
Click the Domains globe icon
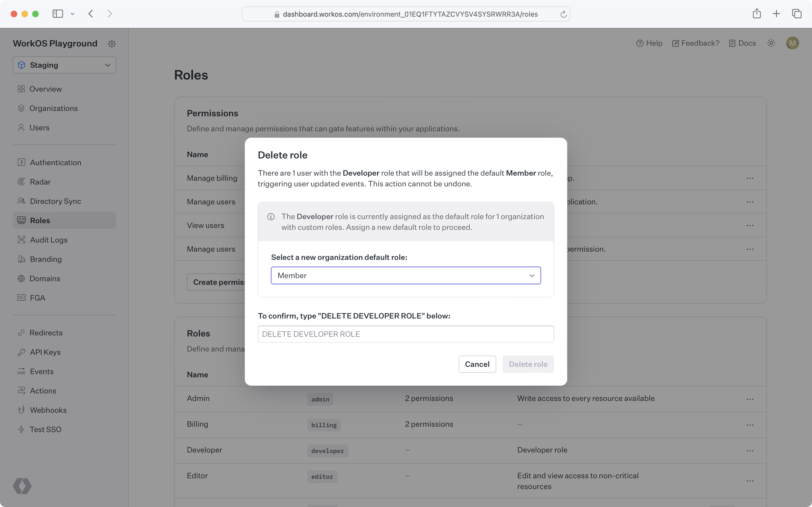point(21,278)
